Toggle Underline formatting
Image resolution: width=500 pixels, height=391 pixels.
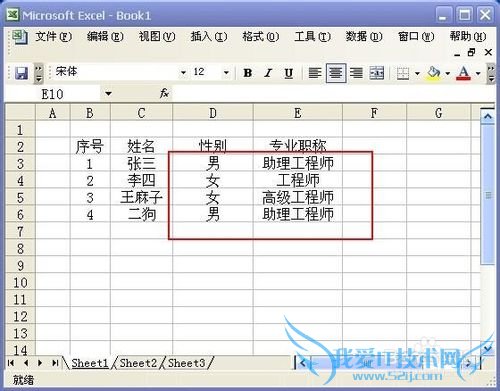pos(289,73)
